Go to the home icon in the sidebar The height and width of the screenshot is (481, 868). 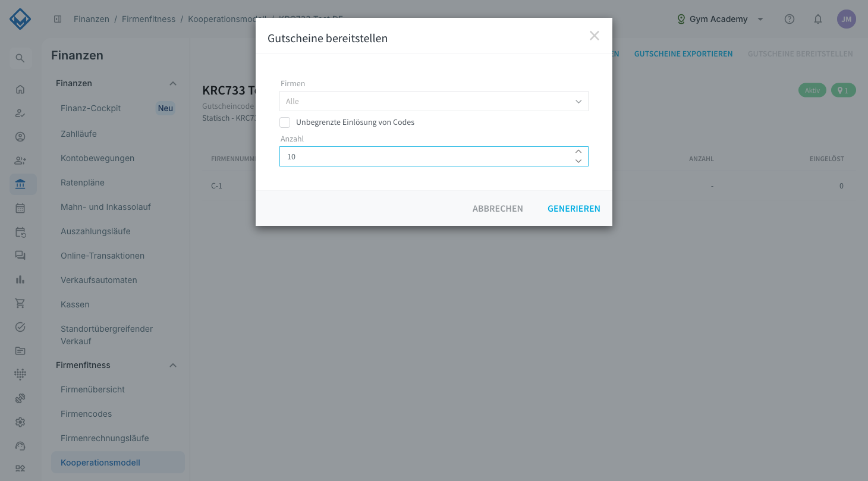coord(20,89)
